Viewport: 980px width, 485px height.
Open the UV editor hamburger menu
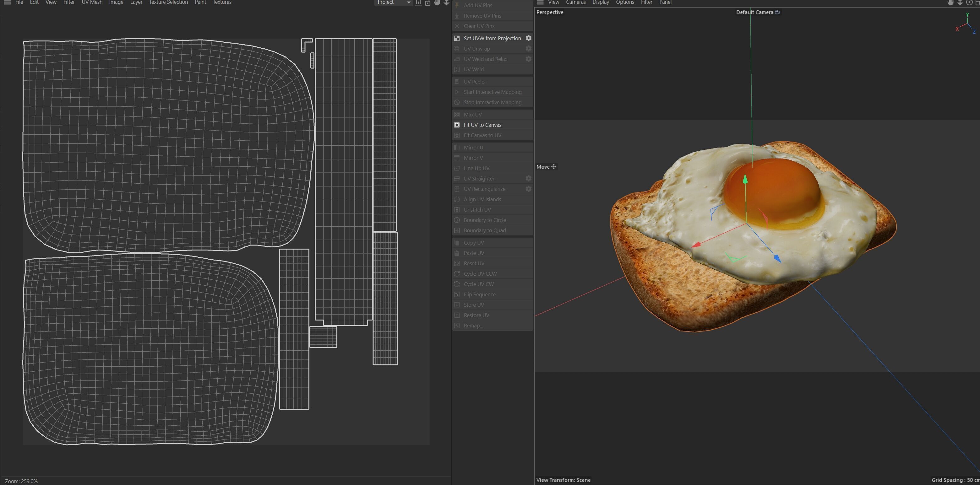coord(7,2)
